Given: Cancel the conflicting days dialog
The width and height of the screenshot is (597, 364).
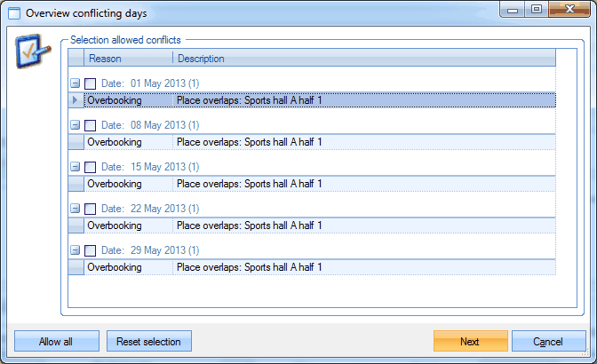Looking at the screenshot, I should tap(548, 342).
